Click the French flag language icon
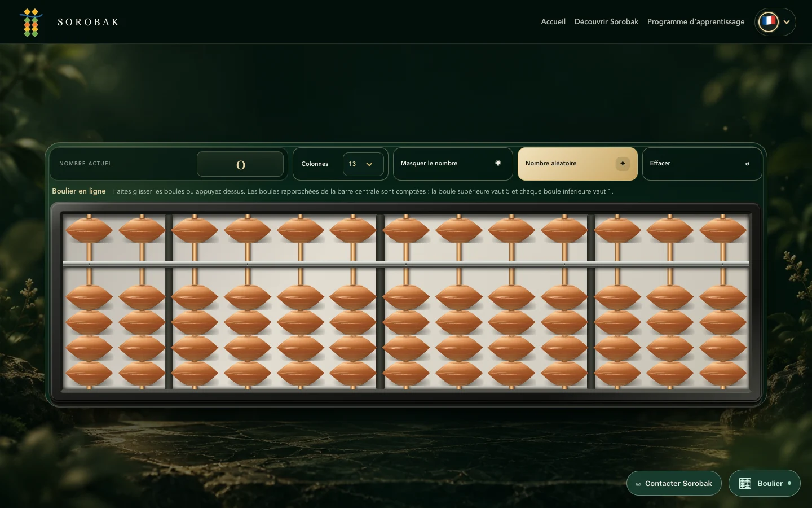Image resolution: width=812 pixels, height=508 pixels. [x=768, y=22]
